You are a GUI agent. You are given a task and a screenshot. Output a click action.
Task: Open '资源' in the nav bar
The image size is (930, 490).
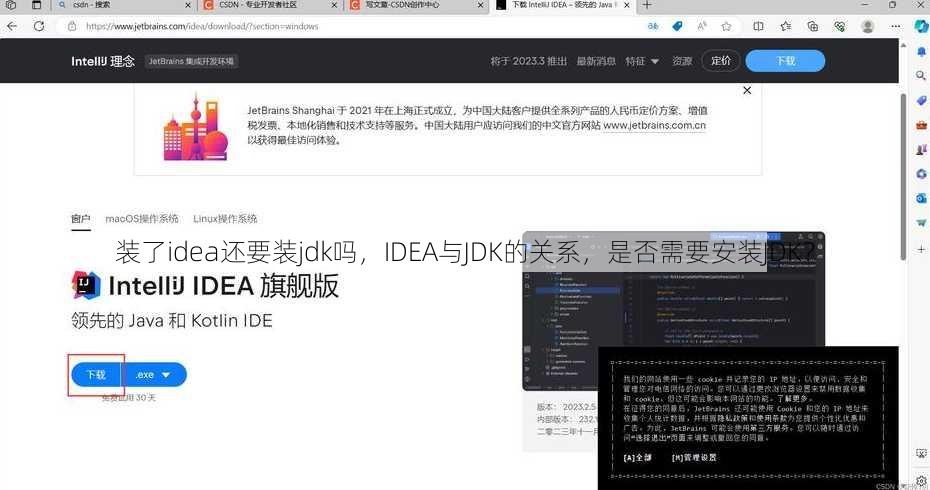682,61
